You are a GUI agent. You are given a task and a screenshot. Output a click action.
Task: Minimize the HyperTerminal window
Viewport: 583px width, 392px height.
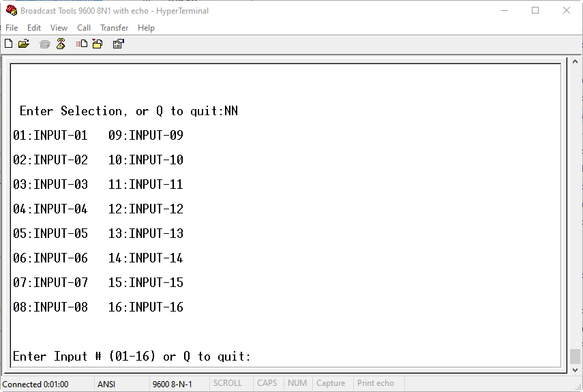click(x=505, y=10)
